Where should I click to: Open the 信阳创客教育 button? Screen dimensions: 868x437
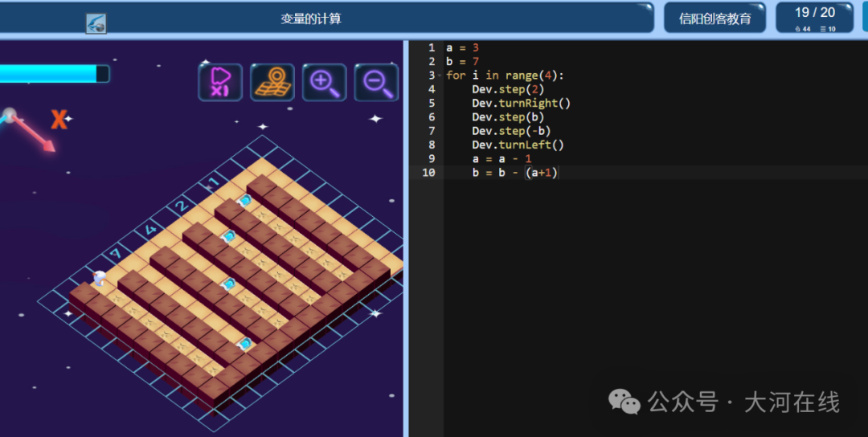(x=715, y=18)
